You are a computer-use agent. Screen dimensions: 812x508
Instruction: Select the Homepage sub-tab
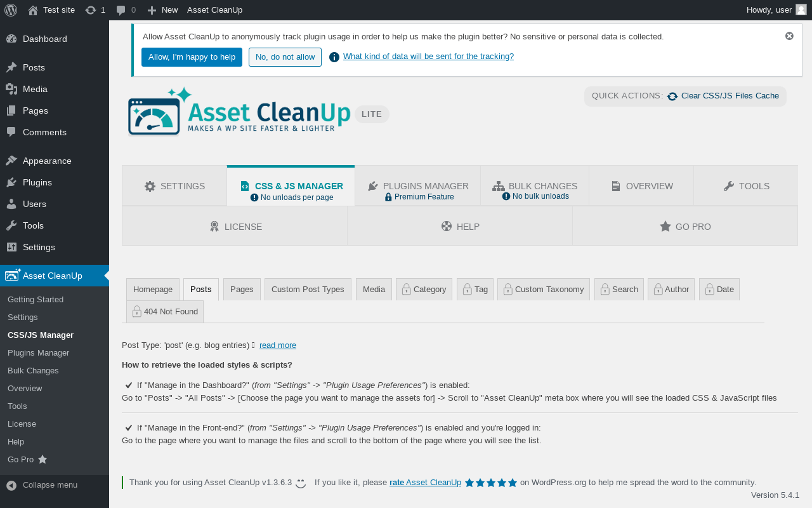[153, 290]
